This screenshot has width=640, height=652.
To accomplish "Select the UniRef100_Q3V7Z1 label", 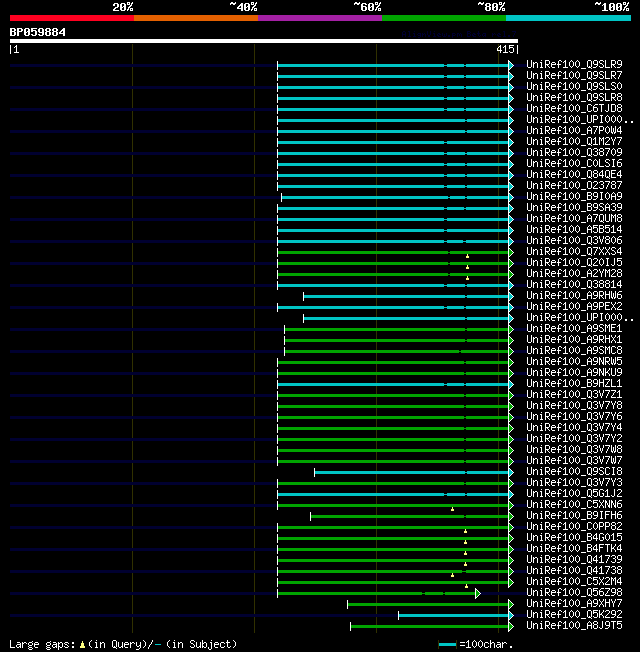I will [x=574, y=394].
